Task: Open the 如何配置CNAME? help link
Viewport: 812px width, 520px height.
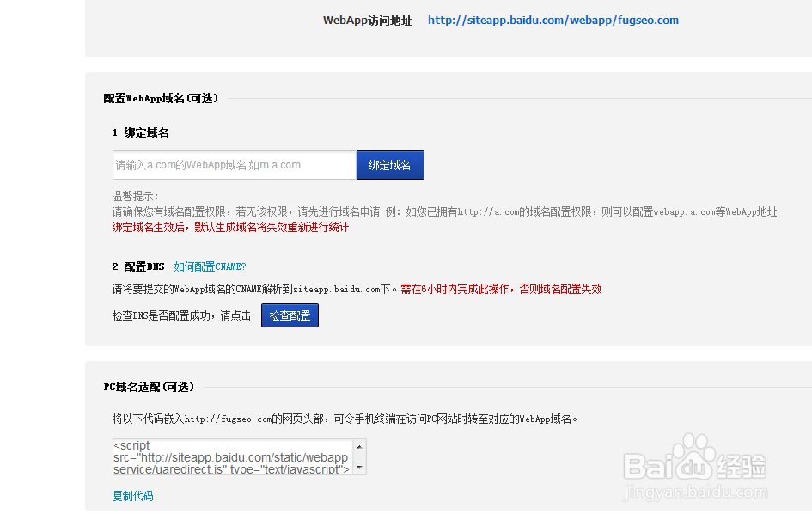Action: 210,266
